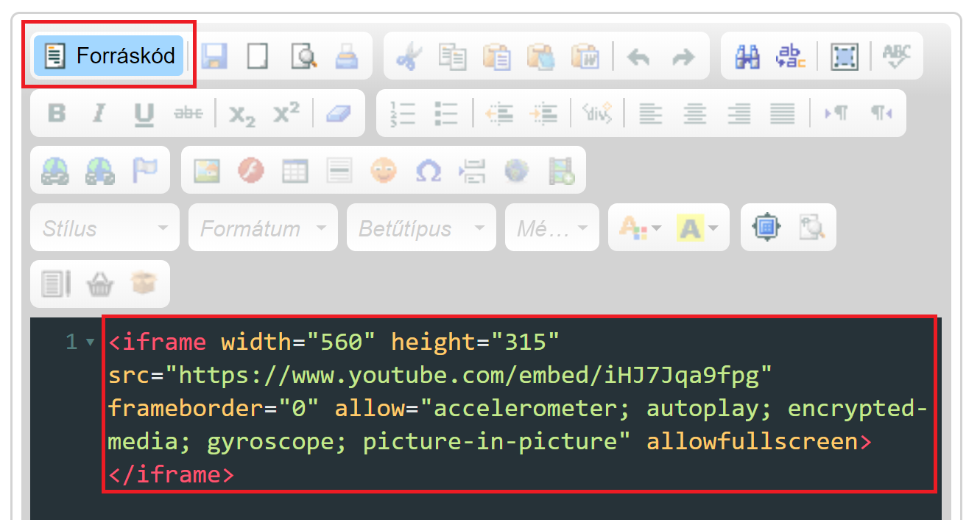Click the New Page icon
This screenshot has height=520, width=980.
click(258, 56)
